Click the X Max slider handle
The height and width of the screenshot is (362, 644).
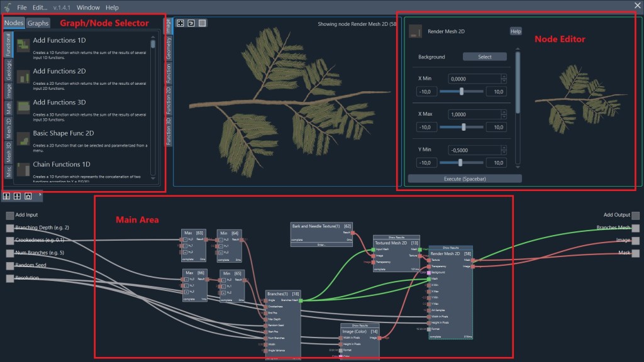464,127
